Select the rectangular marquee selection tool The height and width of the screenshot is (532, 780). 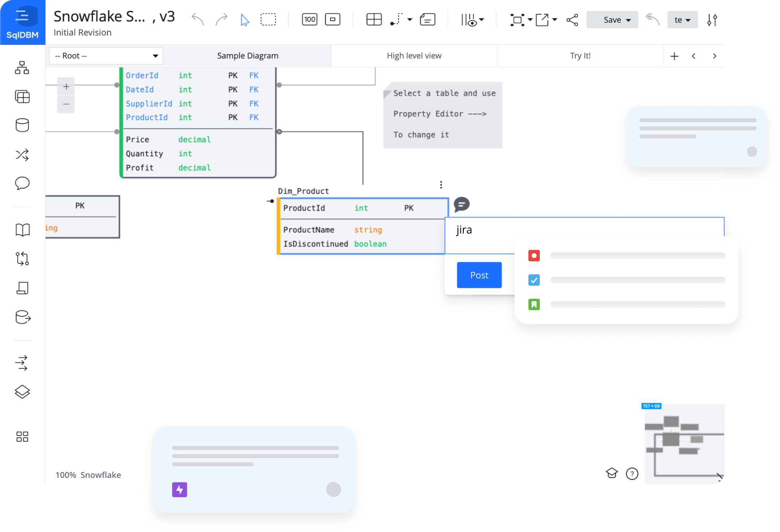click(268, 20)
